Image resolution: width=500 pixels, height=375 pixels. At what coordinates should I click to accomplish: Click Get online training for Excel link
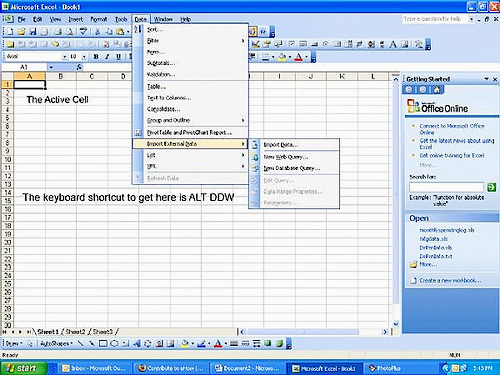click(452, 155)
